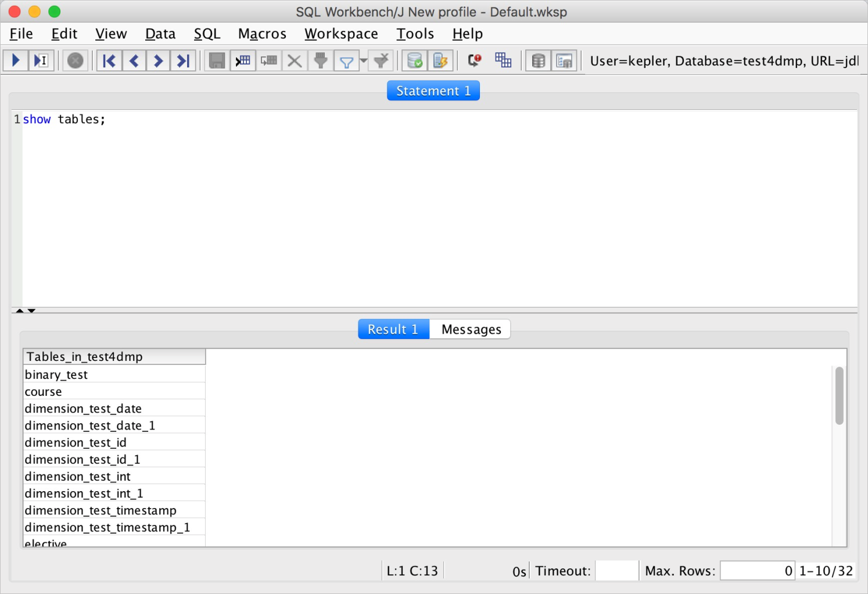868x594 pixels.
Task: Open the Workspace menu
Action: click(x=341, y=34)
